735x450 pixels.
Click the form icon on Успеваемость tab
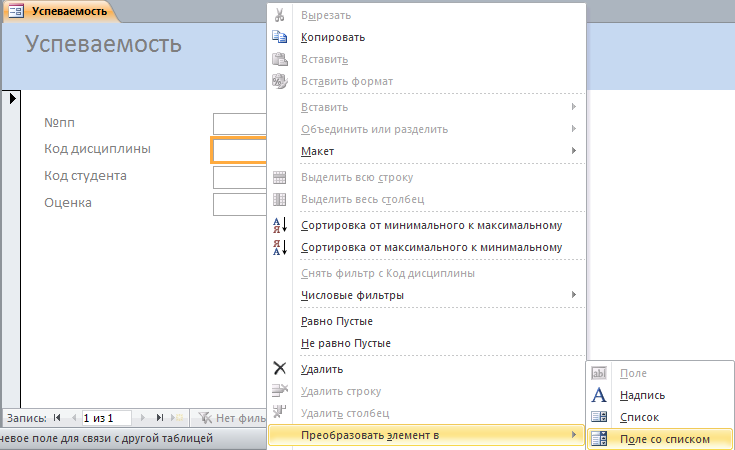tap(16, 11)
